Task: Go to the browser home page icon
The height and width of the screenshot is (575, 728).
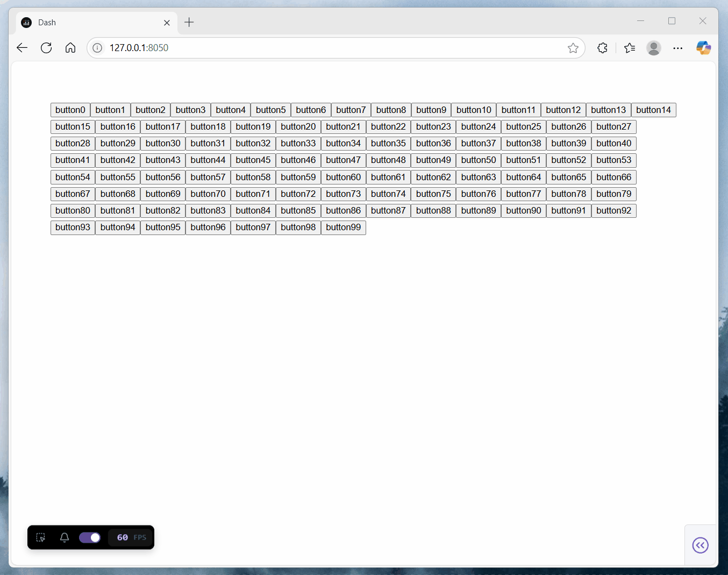Action: [70, 48]
